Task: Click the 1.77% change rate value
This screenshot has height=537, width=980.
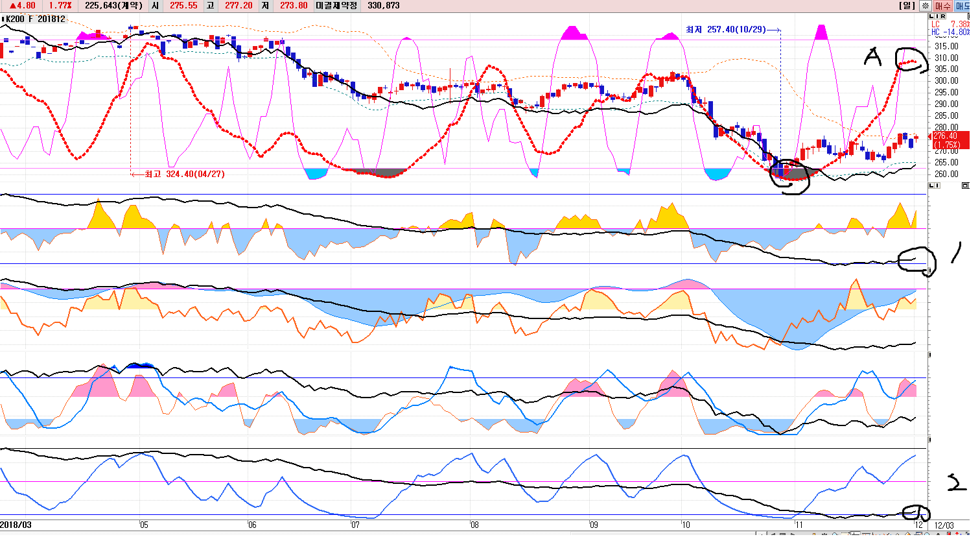Action: pyautogui.click(x=60, y=5)
